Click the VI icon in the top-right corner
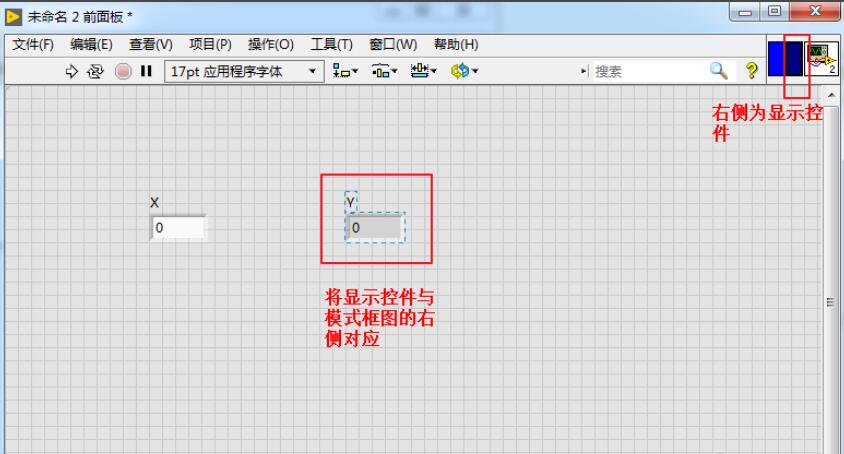This screenshot has width=844, height=454. 822,59
